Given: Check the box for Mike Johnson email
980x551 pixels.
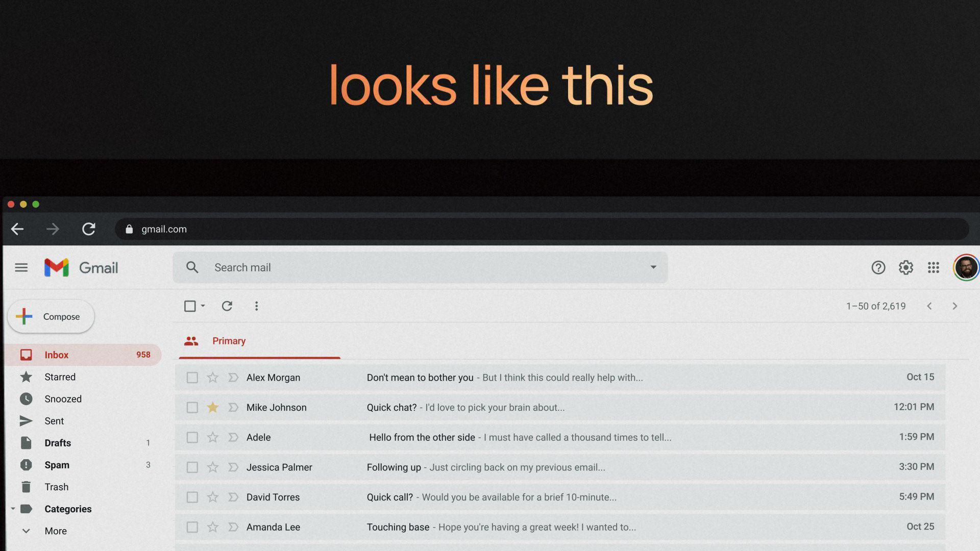Looking at the screenshot, I should 192,408.
